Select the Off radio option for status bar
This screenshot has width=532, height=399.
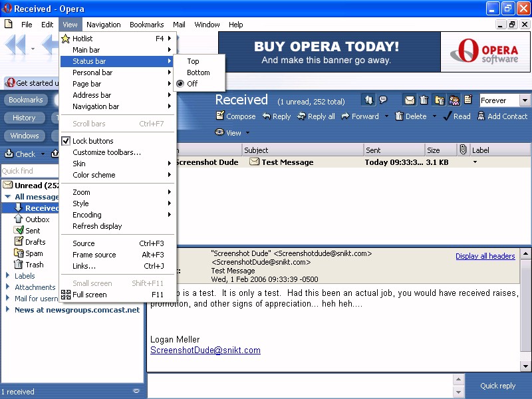(180, 84)
